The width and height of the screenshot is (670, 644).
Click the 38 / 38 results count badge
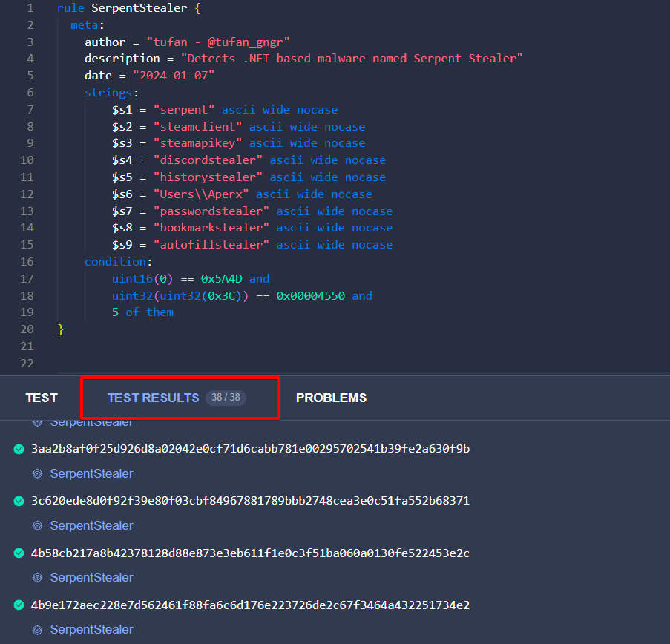coord(226,398)
